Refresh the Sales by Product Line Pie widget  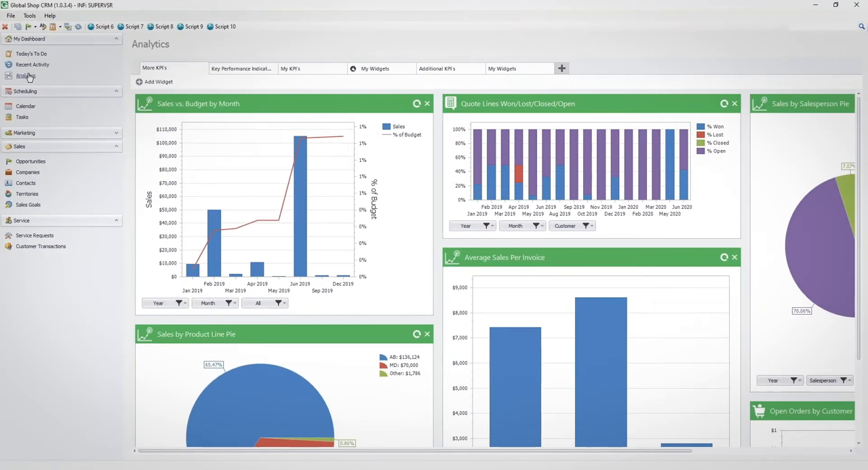[417, 334]
